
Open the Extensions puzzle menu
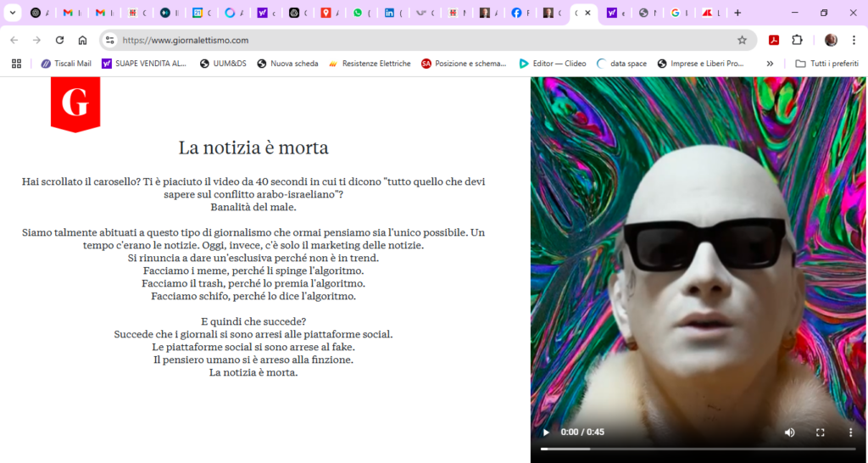coord(797,40)
